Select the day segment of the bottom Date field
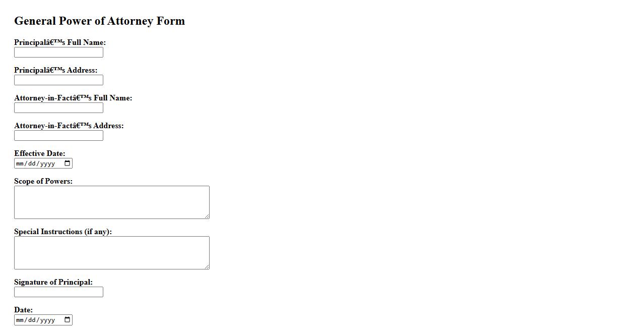The image size is (644, 328). pyautogui.click(x=32, y=320)
